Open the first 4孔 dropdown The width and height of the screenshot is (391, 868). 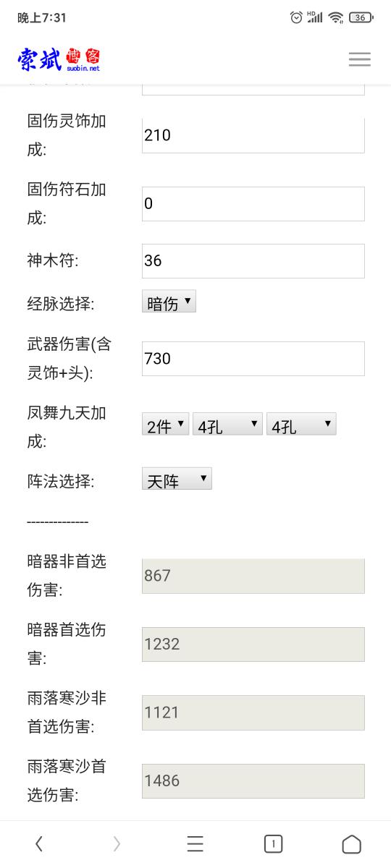coord(227,425)
